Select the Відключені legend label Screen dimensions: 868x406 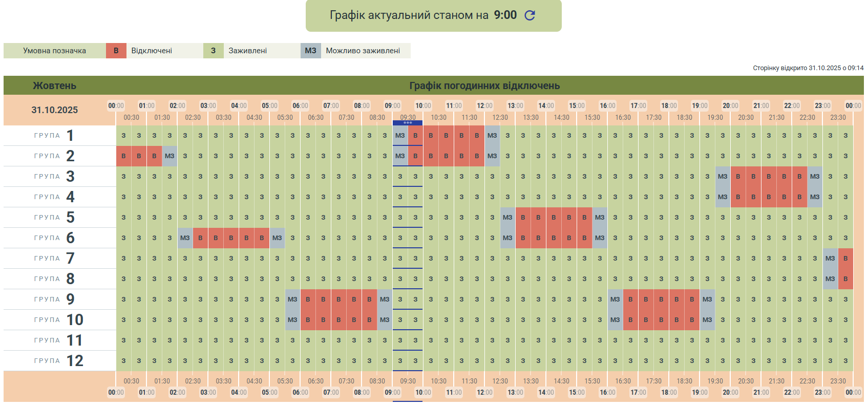coord(152,51)
